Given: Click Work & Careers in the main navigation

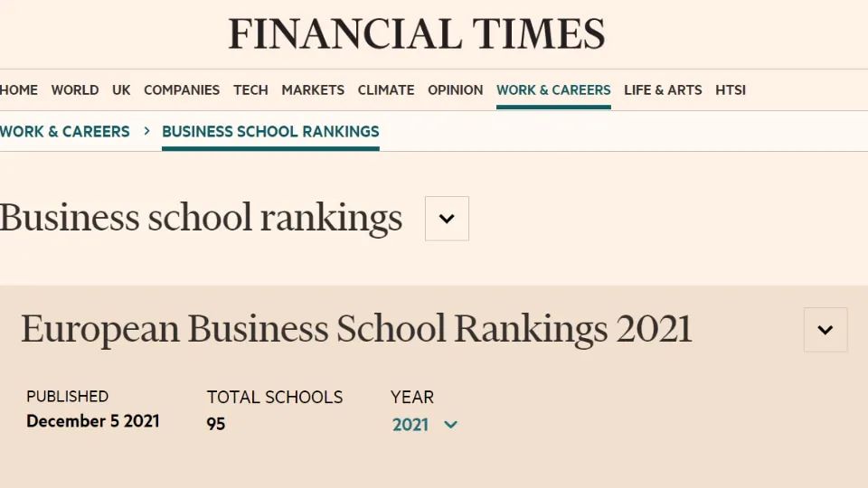Looking at the screenshot, I should click(553, 89).
